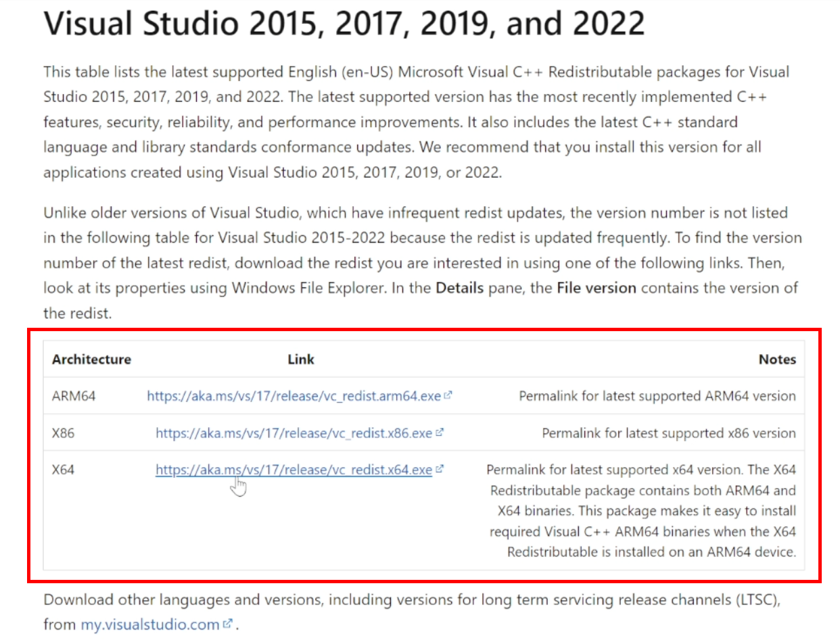The width and height of the screenshot is (840, 640).
Task: Click the Notes column header
Action: click(x=777, y=360)
